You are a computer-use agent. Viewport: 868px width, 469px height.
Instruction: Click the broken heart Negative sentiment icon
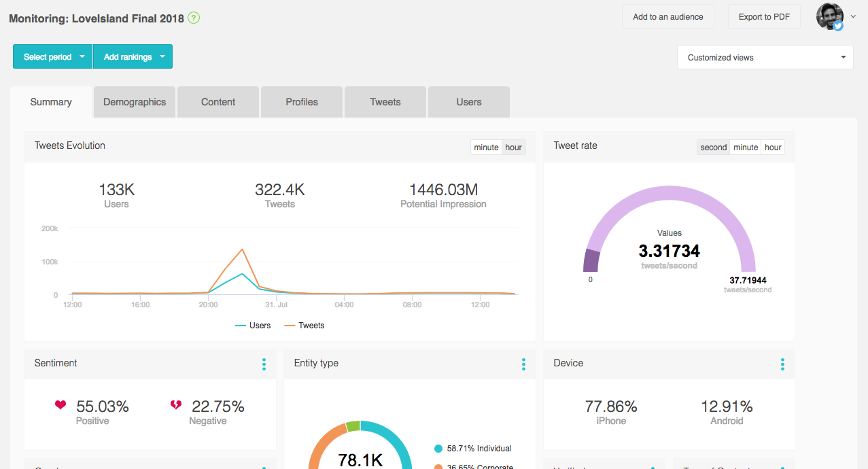176,405
